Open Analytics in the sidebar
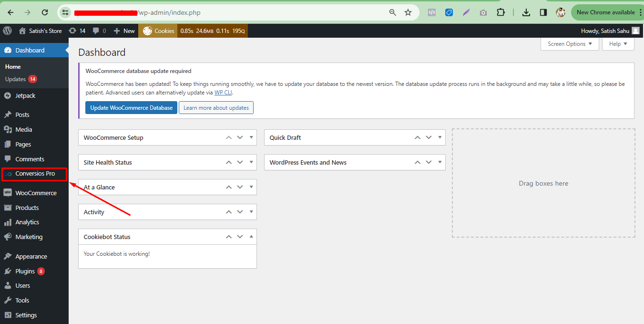644x324 pixels. [34, 222]
